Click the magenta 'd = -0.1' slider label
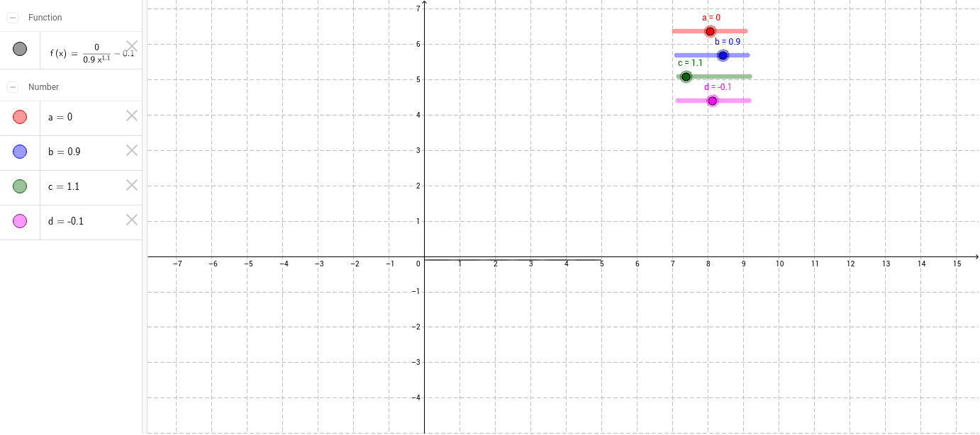Screen dimensions: 980x435 [718, 87]
